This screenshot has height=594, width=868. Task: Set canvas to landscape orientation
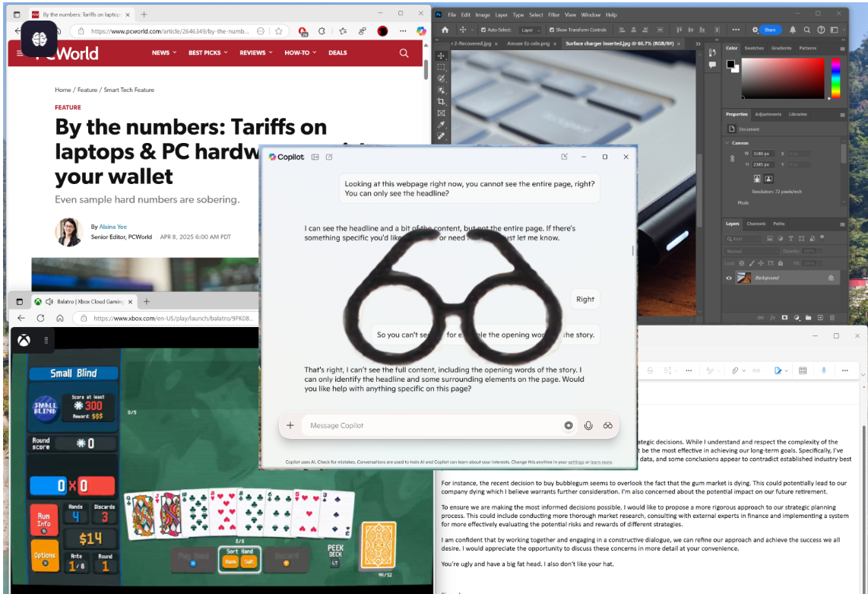coord(768,179)
